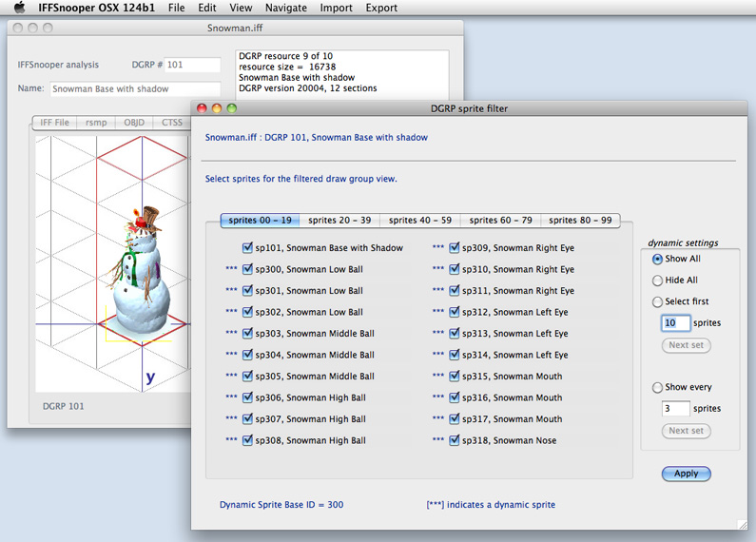The image size is (756, 542).
Task: Open the View menu
Action: coord(241,8)
